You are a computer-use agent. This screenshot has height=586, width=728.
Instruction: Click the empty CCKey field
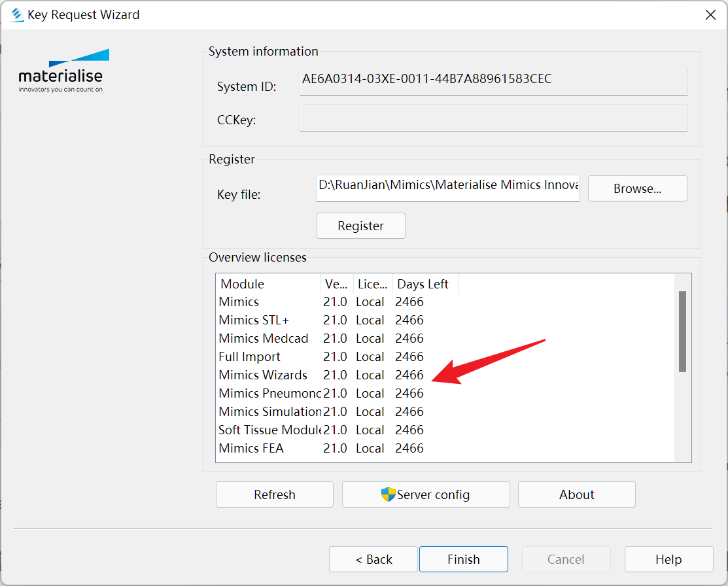[x=493, y=118]
